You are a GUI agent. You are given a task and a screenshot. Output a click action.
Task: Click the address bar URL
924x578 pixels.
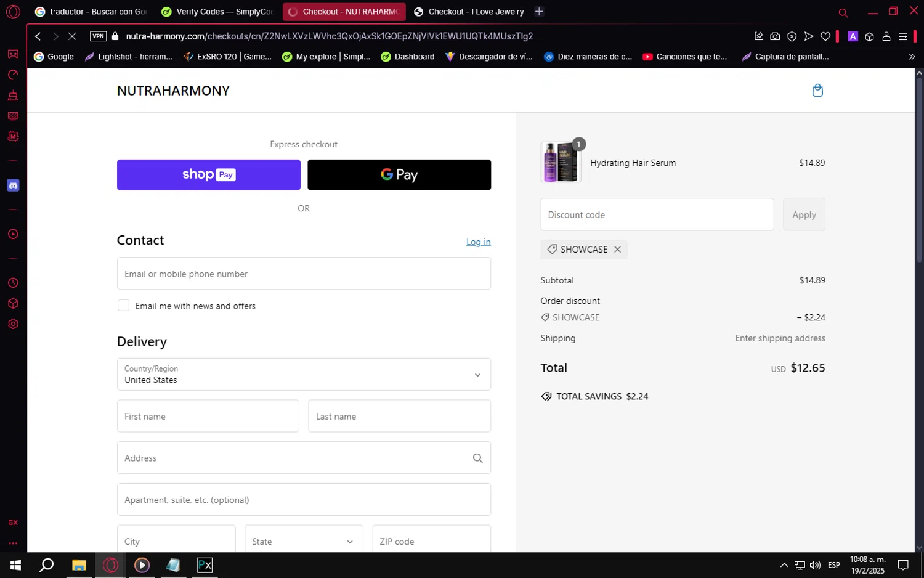click(330, 36)
